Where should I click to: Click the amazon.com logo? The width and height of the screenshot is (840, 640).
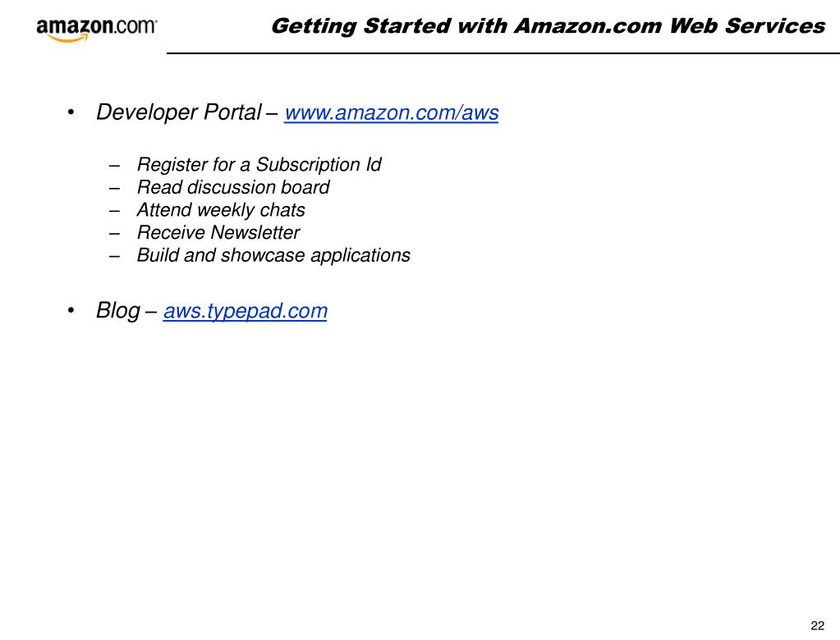(x=96, y=30)
